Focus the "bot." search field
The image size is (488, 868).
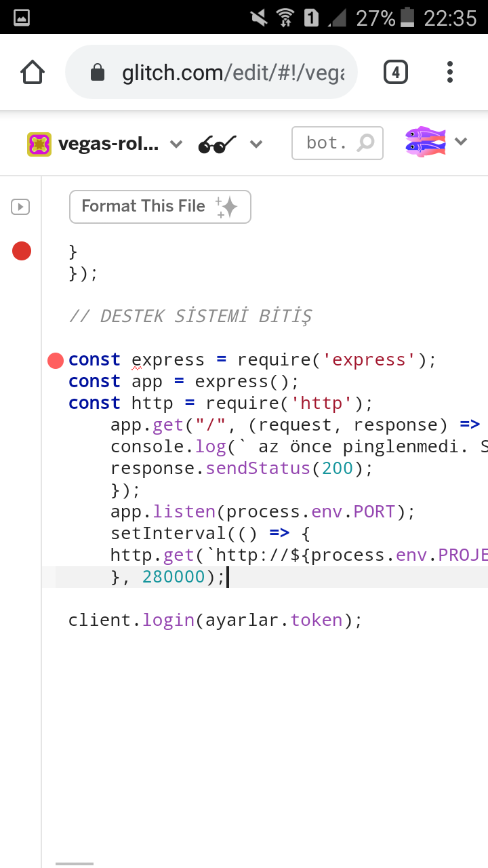coord(328,143)
